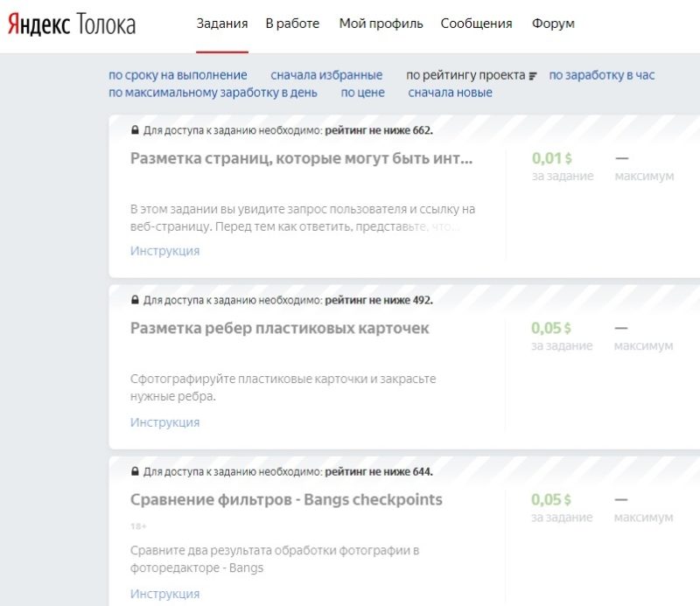This screenshot has height=606, width=700.
Task: Sort tasks по сроку на выполнение
Action: pos(178,75)
